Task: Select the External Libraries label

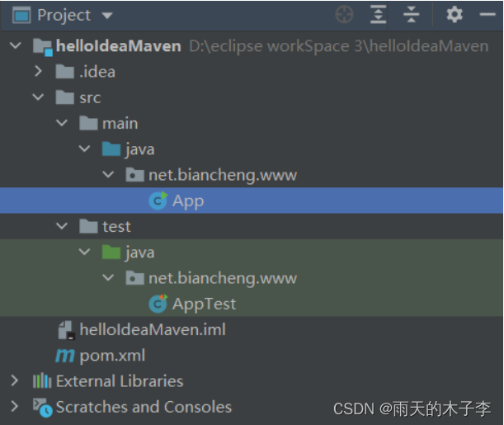Action: [x=120, y=381]
